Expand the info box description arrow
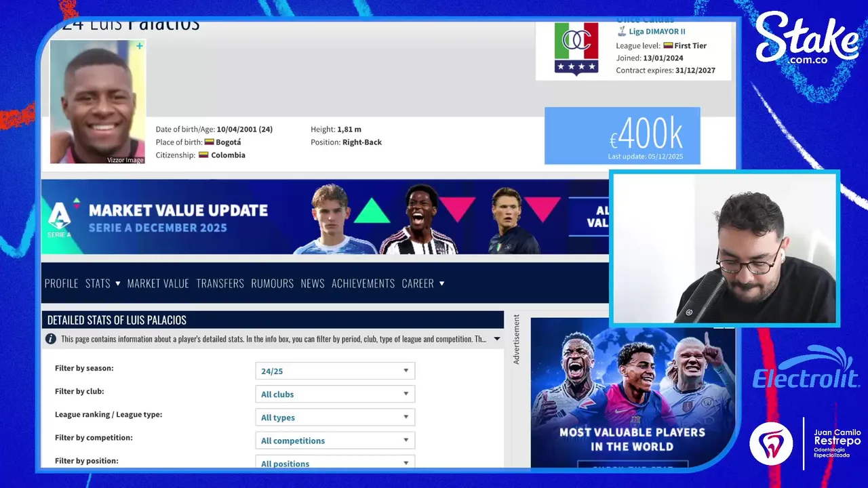 (497, 339)
